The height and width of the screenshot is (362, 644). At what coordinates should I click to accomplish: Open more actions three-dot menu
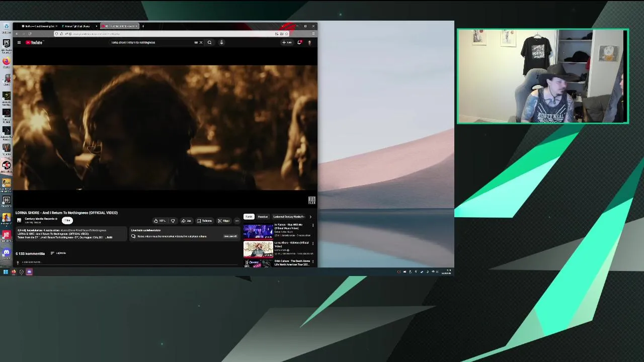coord(237,221)
